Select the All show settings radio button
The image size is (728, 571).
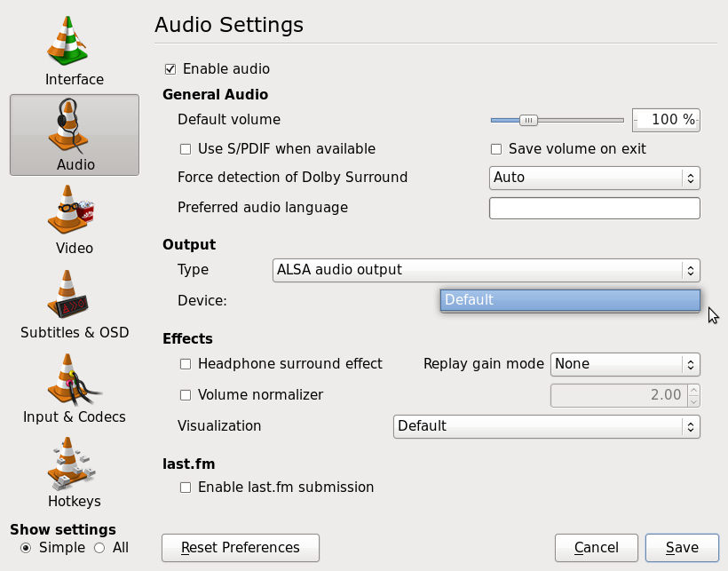coord(99,548)
